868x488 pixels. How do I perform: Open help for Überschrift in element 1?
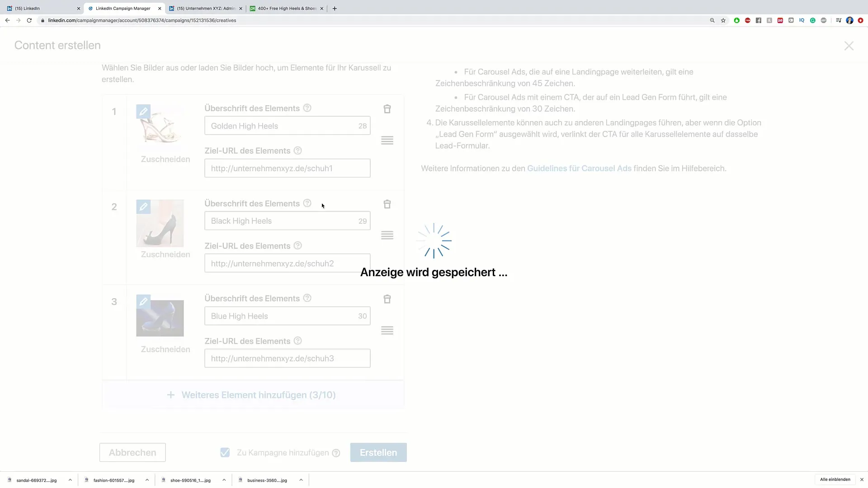[x=307, y=108]
